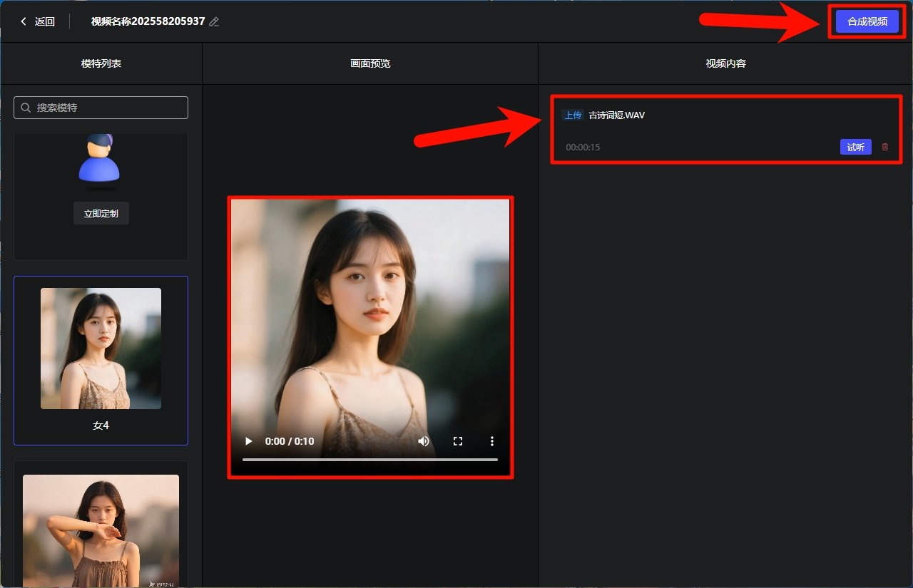Screen dimensions: 913x588
Task: Mute the preview video via the speaker icon
Action: (424, 440)
